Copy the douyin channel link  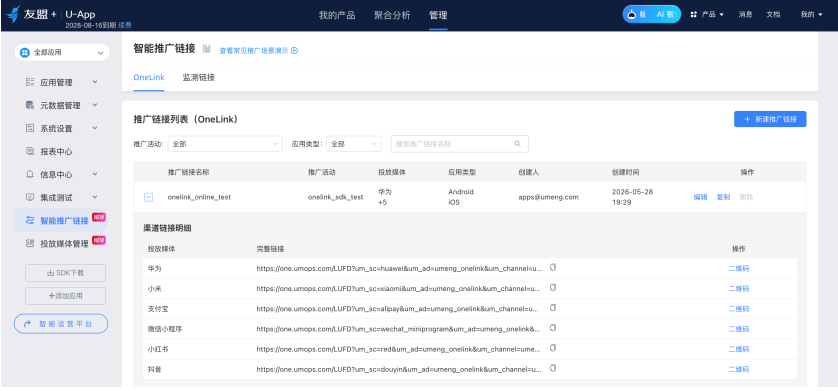coord(553,368)
